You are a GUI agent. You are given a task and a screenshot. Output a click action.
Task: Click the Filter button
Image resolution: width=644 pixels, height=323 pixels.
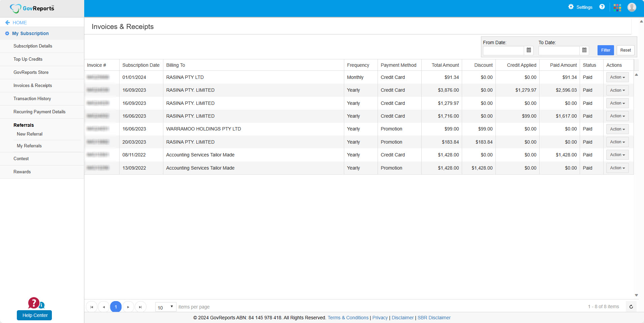click(606, 50)
